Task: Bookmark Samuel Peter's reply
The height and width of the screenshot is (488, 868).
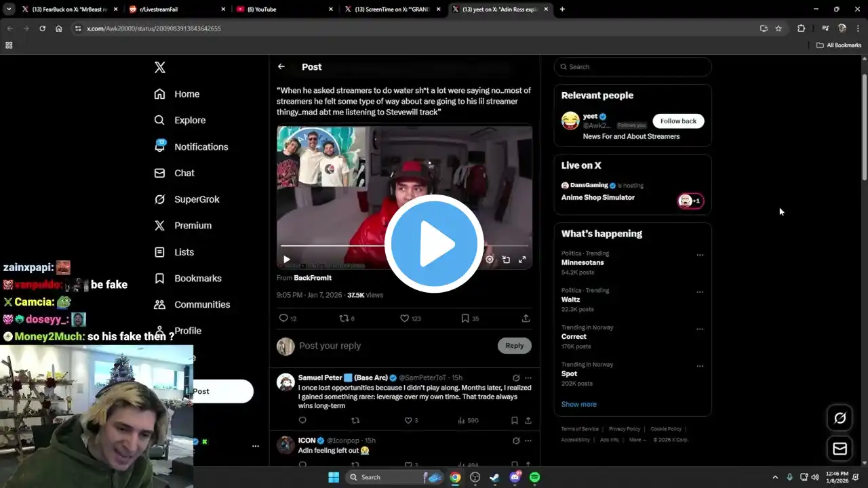Action: click(x=515, y=420)
